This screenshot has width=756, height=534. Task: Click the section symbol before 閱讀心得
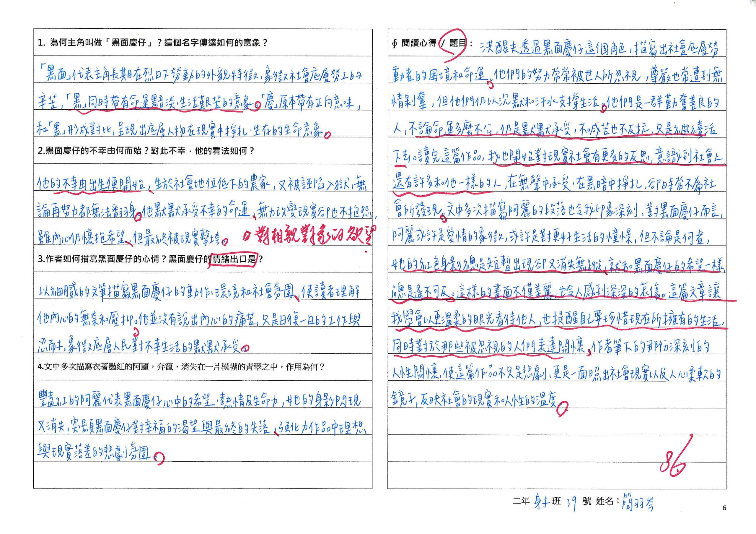point(395,43)
